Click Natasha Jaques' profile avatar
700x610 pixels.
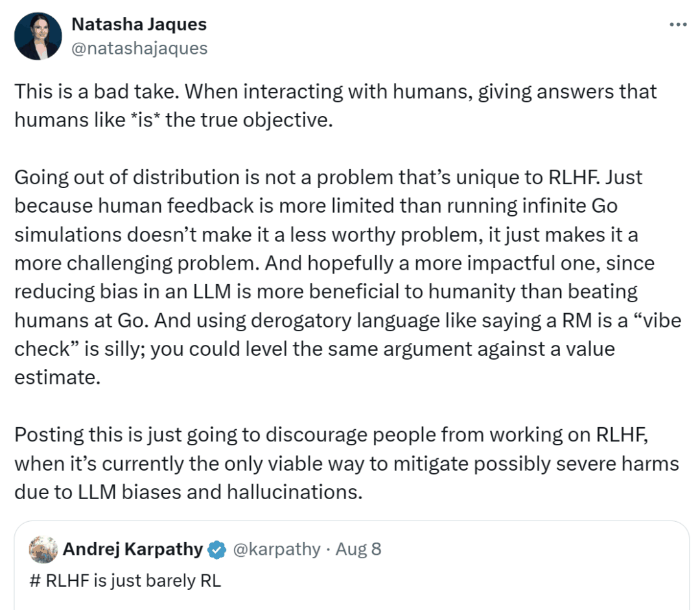[38, 36]
